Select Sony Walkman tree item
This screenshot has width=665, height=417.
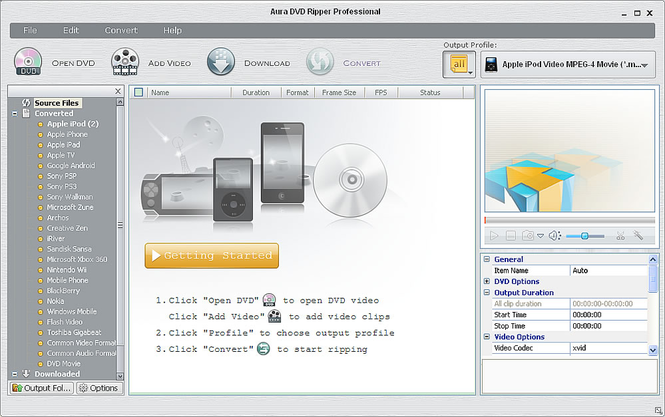[70, 197]
